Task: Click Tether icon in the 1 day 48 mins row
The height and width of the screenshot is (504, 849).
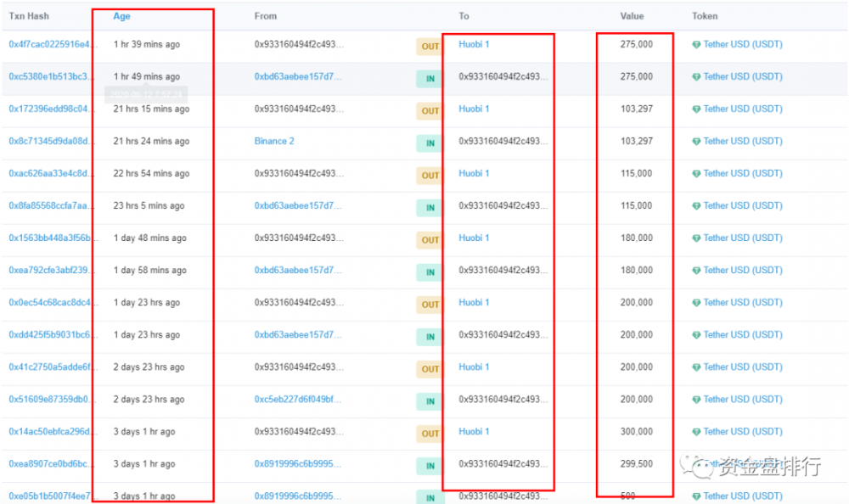Action: [x=697, y=238]
